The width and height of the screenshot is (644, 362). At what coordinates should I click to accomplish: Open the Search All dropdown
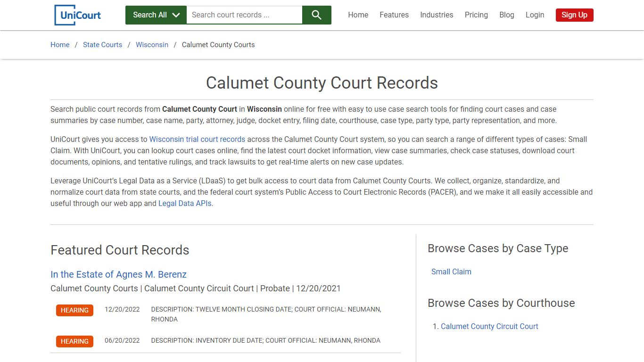tap(156, 15)
